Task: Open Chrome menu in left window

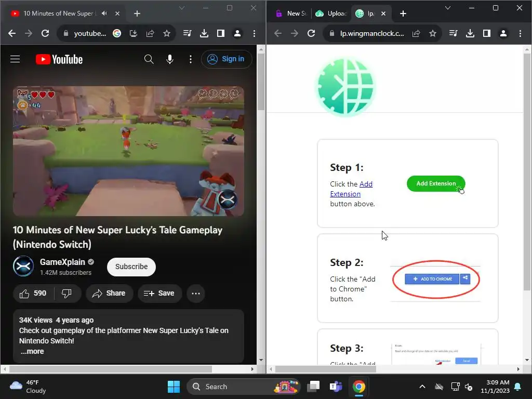Action: [x=254, y=33]
